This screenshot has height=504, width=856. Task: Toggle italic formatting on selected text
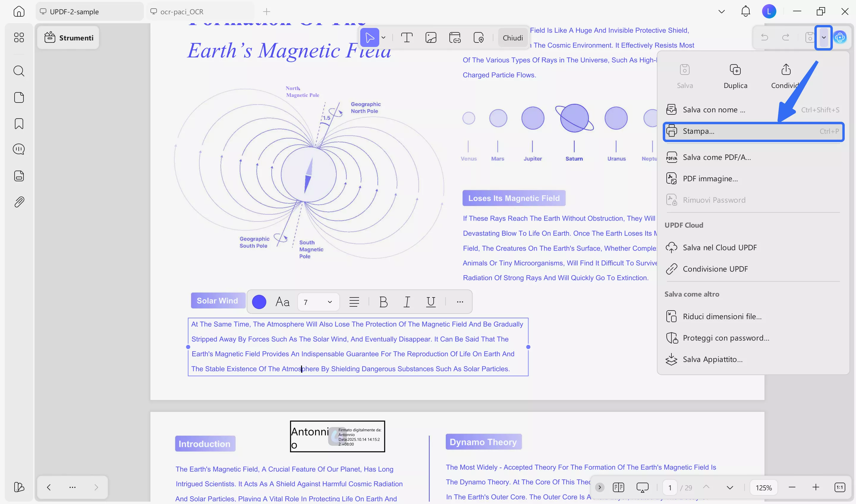tap(407, 302)
